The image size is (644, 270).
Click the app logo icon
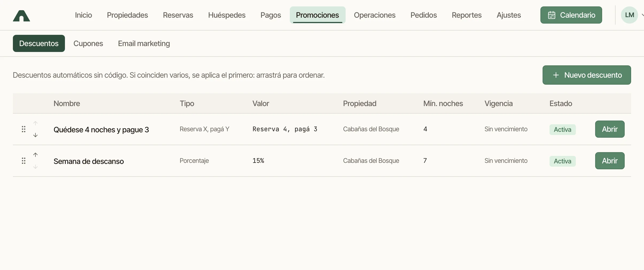pos(21,16)
